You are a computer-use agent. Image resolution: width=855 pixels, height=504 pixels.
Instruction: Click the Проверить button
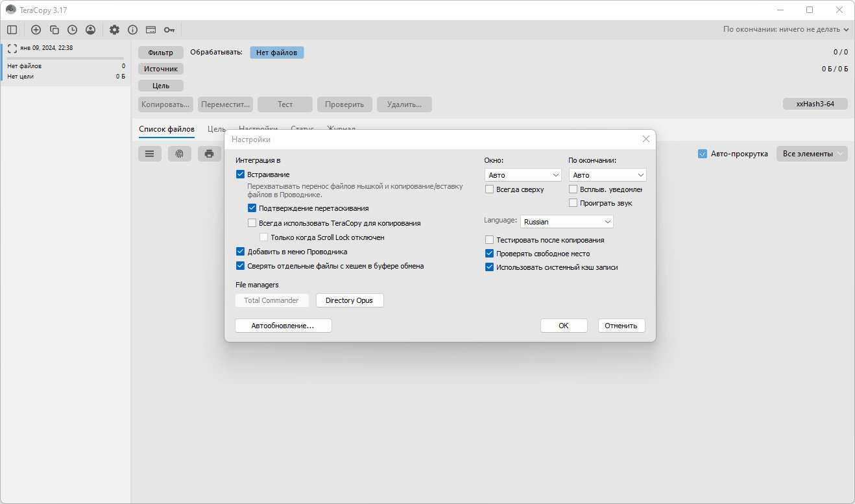[x=345, y=104]
